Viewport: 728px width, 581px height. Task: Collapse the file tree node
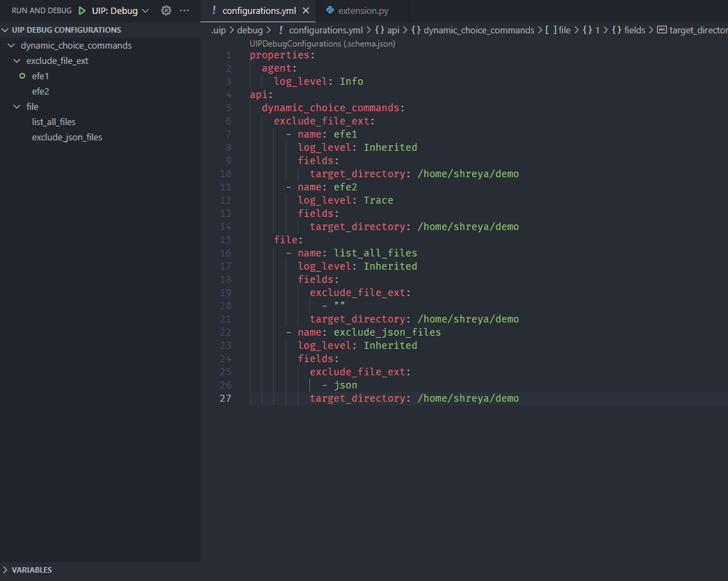[x=17, y=106]
